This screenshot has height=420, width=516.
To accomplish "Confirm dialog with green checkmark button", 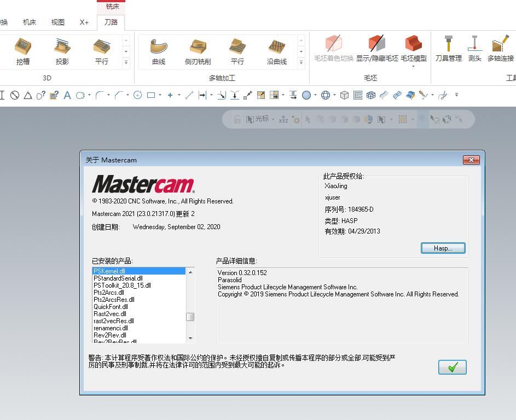I will [x=453, y=367].
